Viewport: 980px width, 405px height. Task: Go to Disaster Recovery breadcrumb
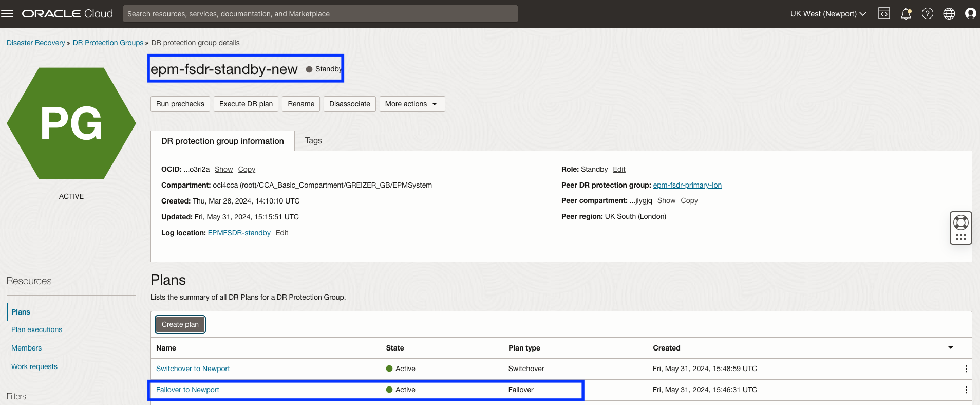tap(36, 43)
